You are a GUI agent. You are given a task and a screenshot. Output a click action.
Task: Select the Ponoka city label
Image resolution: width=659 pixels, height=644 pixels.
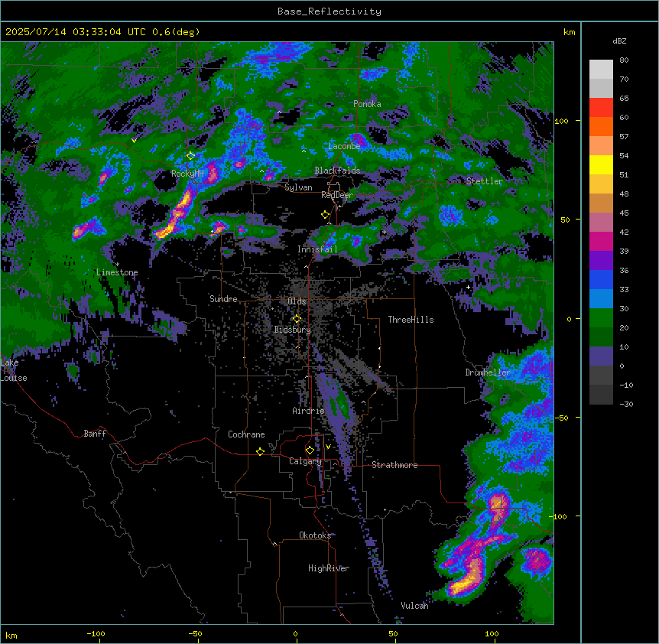coord(367,104)
